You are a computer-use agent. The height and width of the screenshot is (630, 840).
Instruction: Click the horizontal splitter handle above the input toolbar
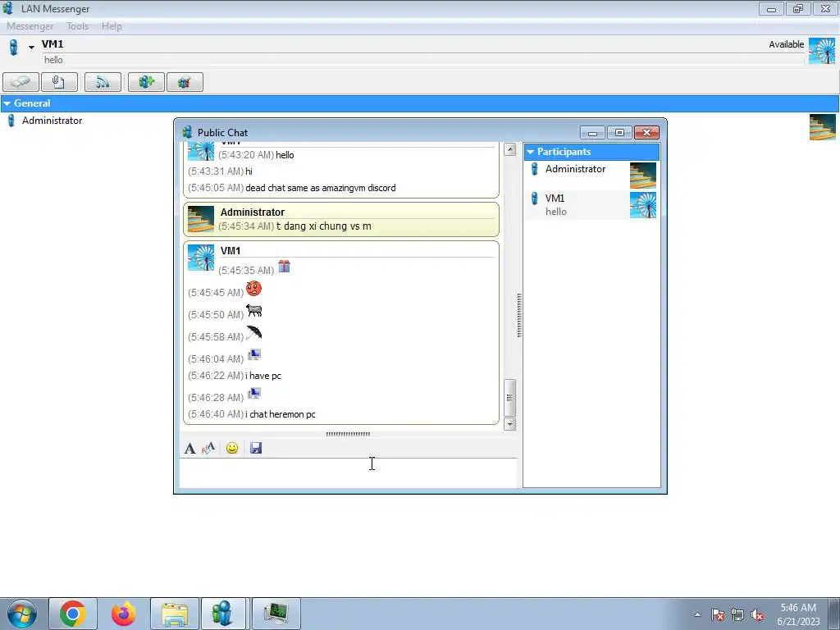pyautogui.click(x=348, y=434)
